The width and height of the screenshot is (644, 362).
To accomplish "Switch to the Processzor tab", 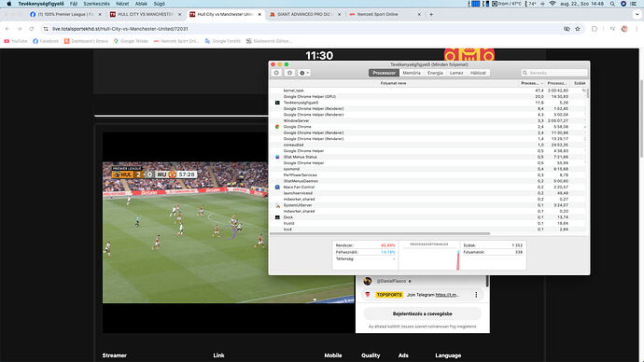I will coord(384,73).
